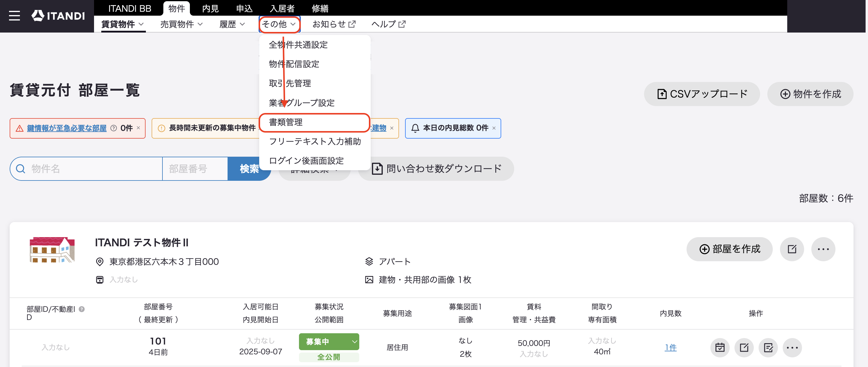Select 全物件共通設定 from the menu

315,45
